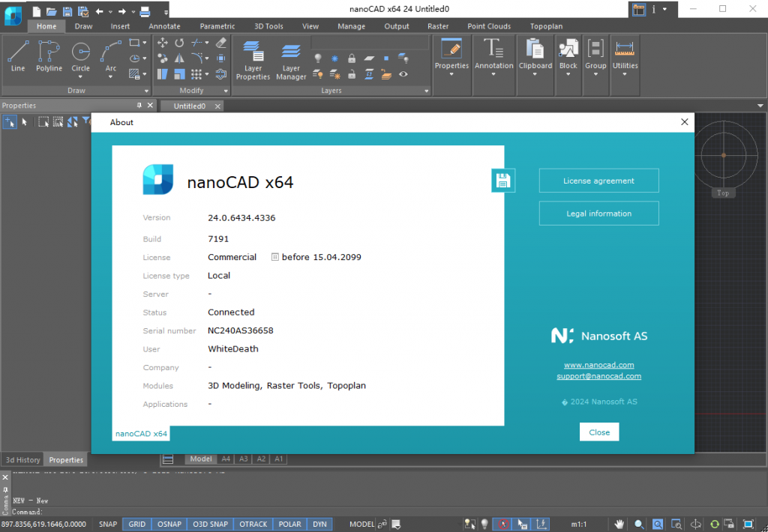Select the Polyline tool
768x532 pixels.
click(49, 55)
